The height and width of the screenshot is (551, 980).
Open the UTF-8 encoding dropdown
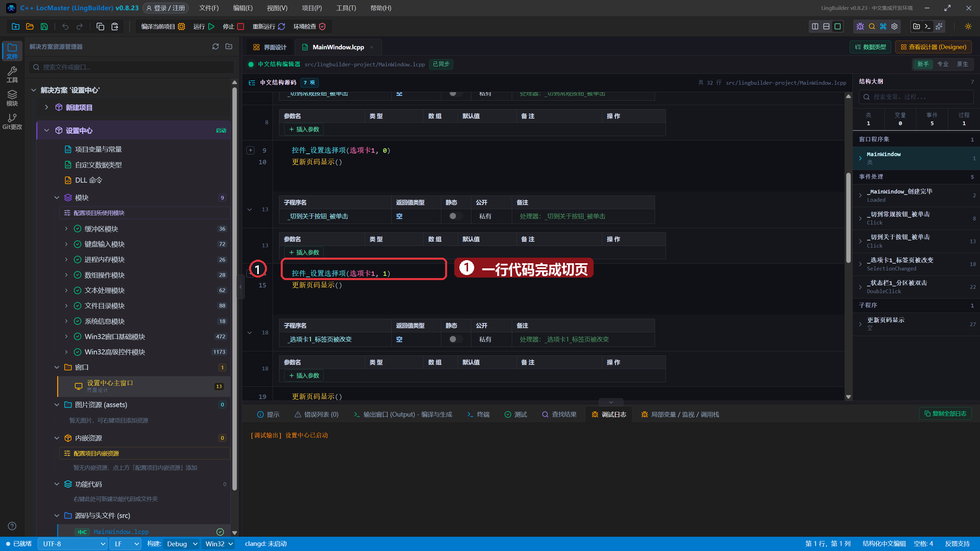[x=73, y=544]
